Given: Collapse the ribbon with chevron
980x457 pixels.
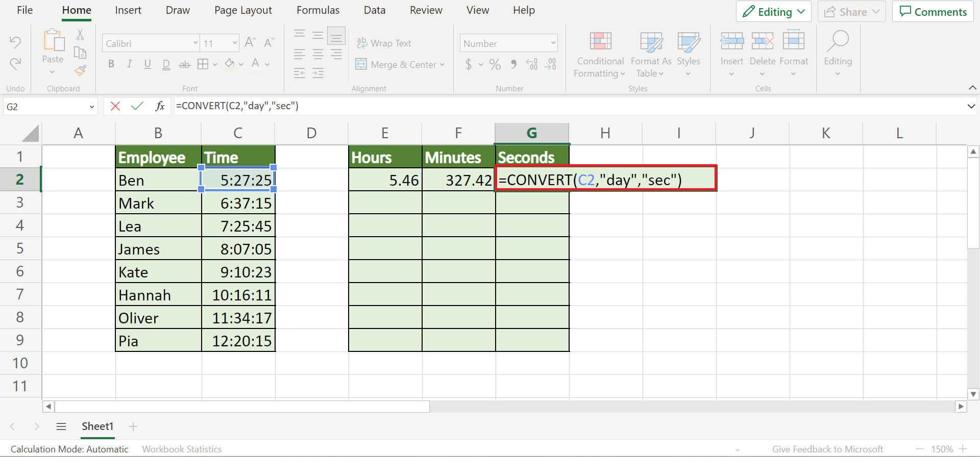Looking at the screenshot, I should tap(972, 88).
